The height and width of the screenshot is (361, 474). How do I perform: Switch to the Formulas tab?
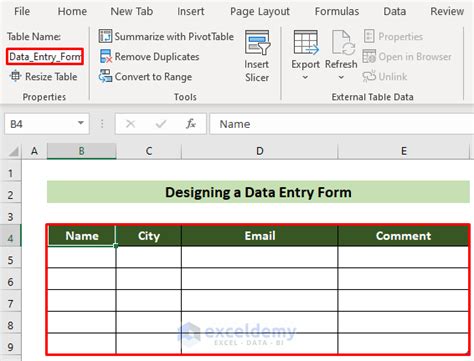coord(337,11)
